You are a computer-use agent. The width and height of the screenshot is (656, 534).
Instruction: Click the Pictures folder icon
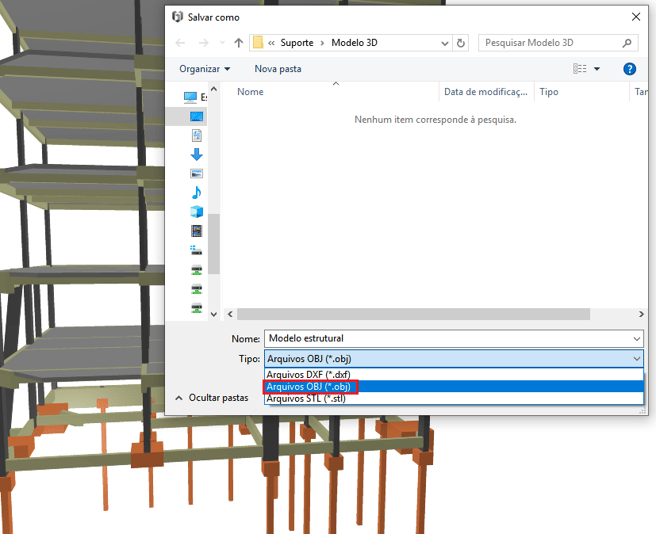pyautogui.click(x=196, y=173)
